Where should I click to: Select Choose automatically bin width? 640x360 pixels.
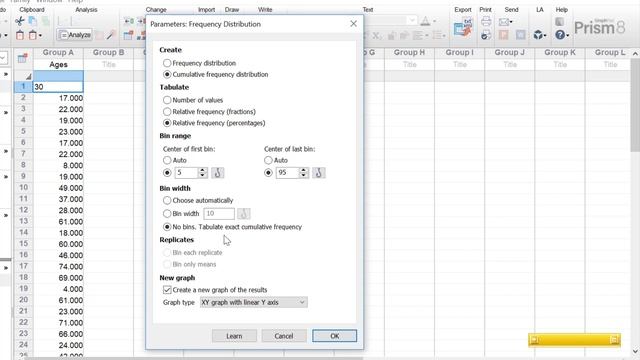(x=167, y=200)
